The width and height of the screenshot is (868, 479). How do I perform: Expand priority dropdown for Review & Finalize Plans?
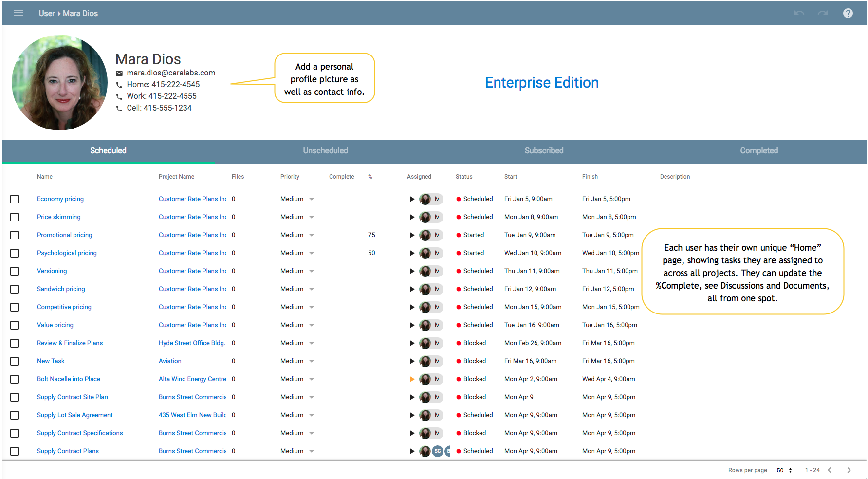click(x=312, y=343)
